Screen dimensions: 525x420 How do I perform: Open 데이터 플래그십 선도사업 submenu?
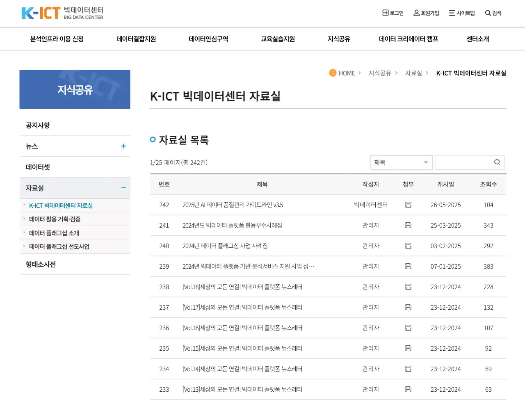[x=59, y=247]
